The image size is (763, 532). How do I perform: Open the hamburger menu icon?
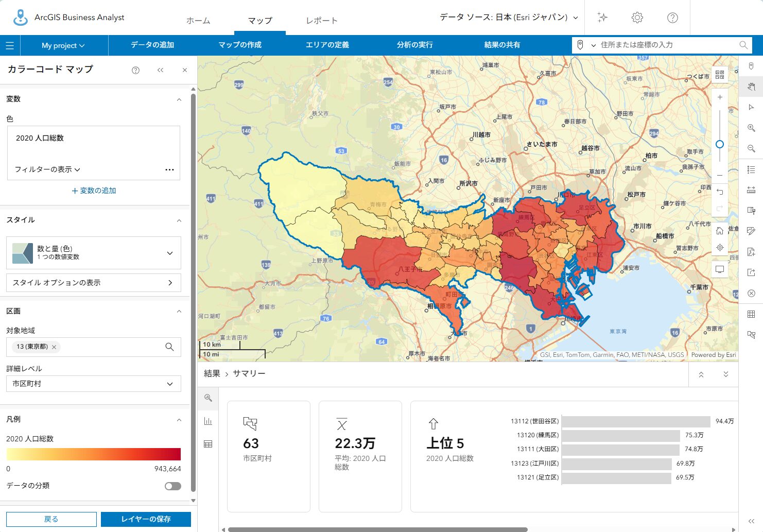coord(10,45)
